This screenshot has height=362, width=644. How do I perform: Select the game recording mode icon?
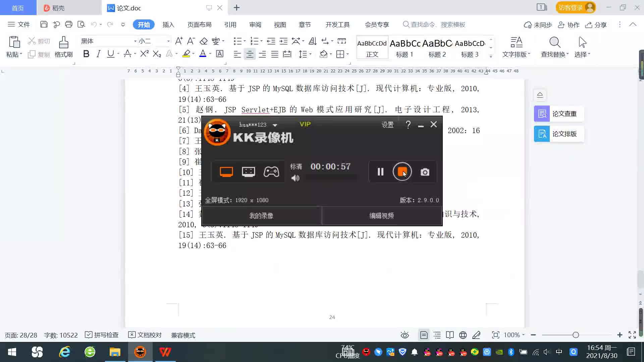click(x=271, y=172)
